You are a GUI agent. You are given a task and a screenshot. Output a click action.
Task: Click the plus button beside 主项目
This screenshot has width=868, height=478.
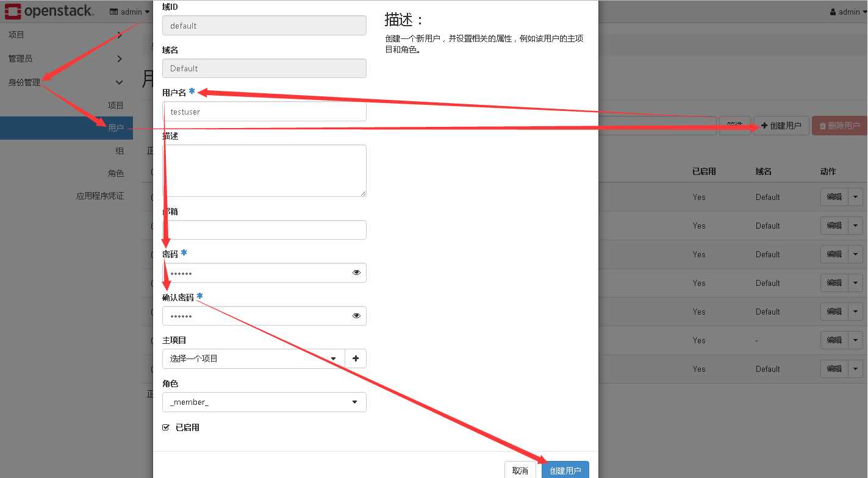point(356,358)
